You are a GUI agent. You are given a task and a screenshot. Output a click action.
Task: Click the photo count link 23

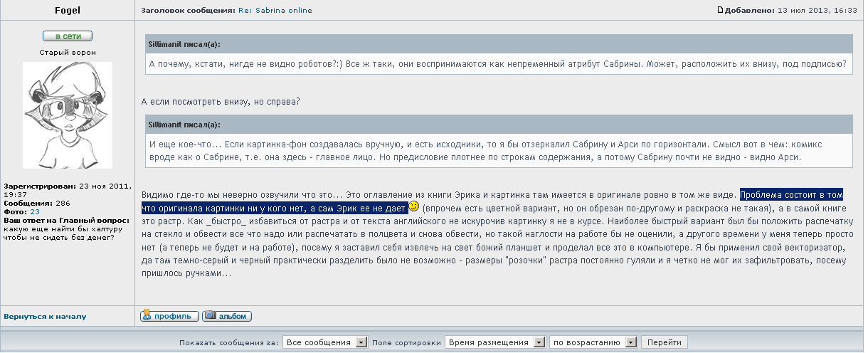tap(34, 211)
